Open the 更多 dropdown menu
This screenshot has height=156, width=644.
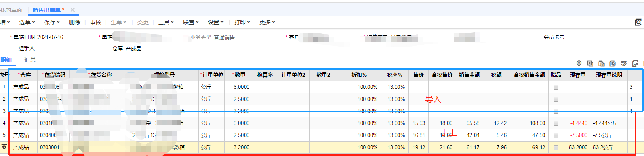coord(267,22)
